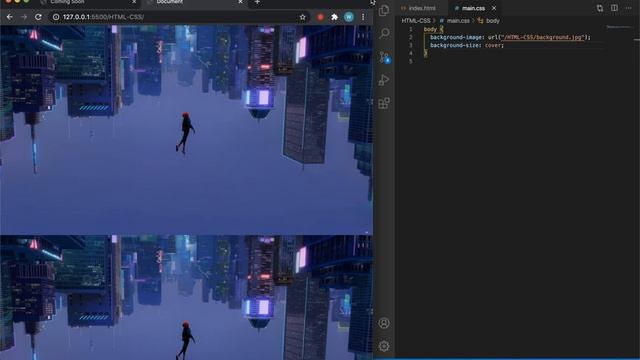Close the 'Coming soon' browser tab
This screenshot has height=360, width=640.
[134, 2]
